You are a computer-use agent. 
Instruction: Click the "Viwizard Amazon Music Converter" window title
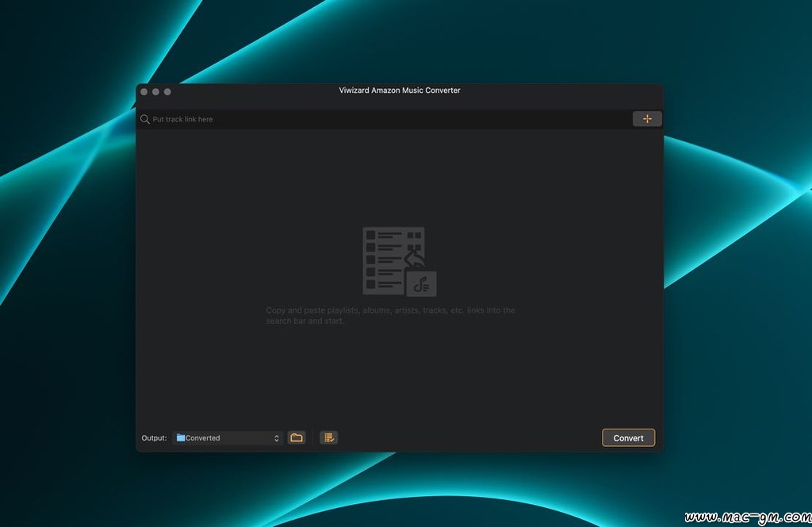click(x=400, y=90)
